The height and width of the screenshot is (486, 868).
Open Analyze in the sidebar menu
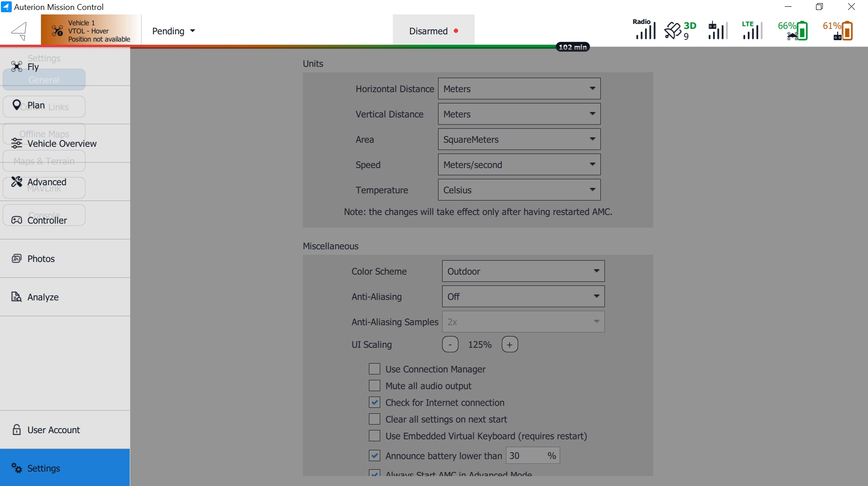pos(43,297)
